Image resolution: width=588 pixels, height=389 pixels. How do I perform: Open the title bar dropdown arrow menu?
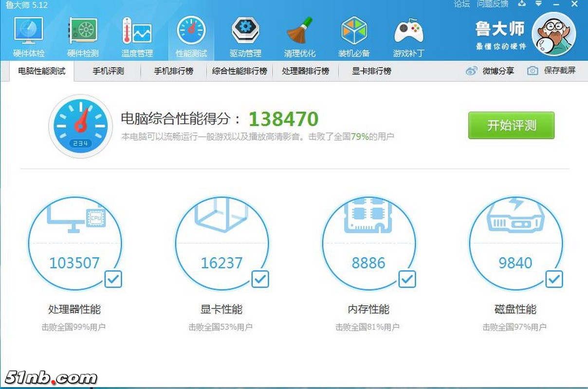pos(538,4)
